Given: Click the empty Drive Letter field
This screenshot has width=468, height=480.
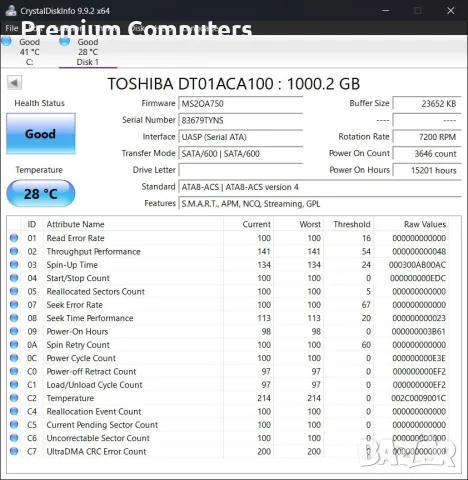Looking at the screenshot, I should [x=241, y=170].
